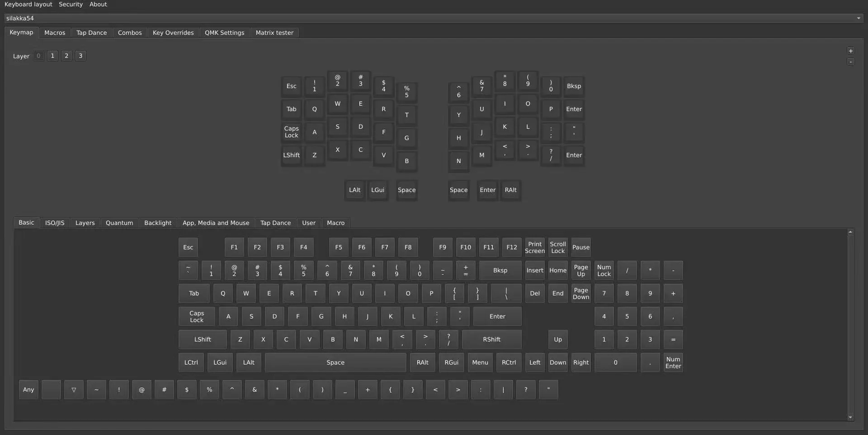
Task: Open the QMK Settings tab
Action: [x=224, y=33]
